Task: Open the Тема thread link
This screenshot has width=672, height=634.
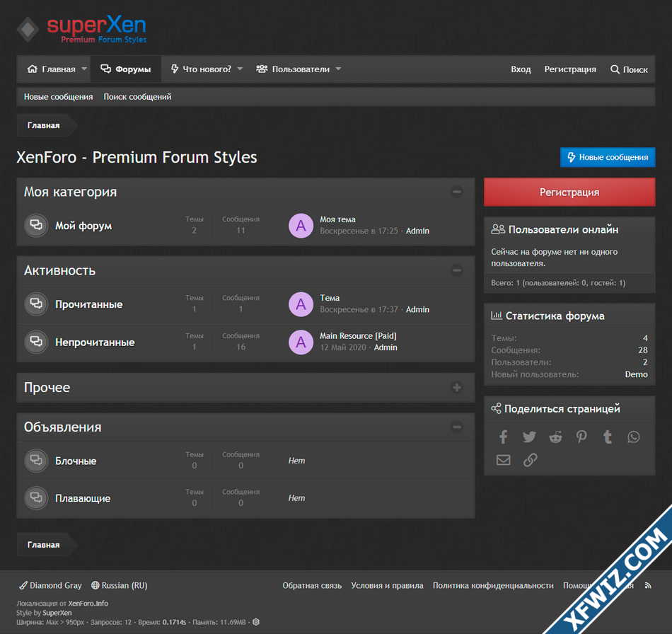Action: click(x=330, y=298)
